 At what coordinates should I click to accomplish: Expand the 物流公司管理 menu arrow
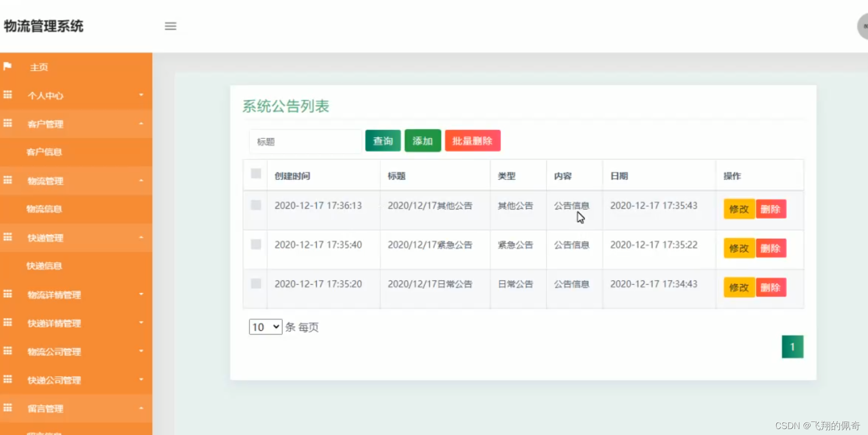tap(141, 351)
